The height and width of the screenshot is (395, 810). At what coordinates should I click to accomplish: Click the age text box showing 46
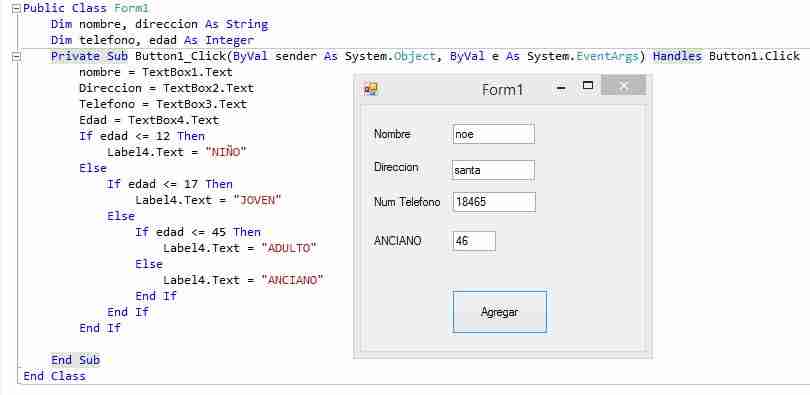tap(474, 241)
